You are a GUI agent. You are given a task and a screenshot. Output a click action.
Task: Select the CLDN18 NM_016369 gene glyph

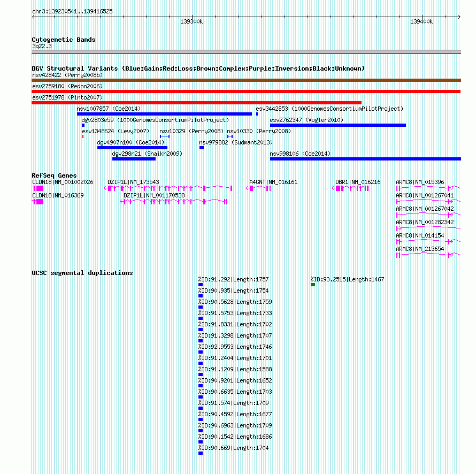[x=37, y=202]
